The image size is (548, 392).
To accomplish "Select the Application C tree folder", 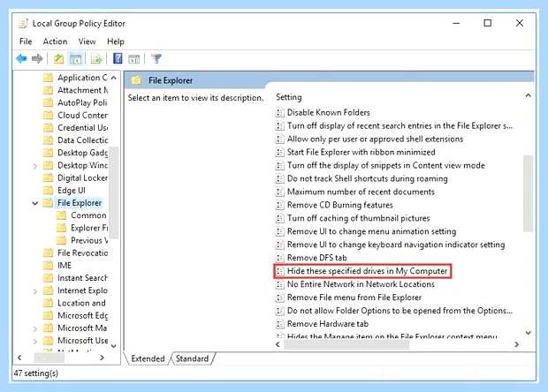I will coord(82,78).
